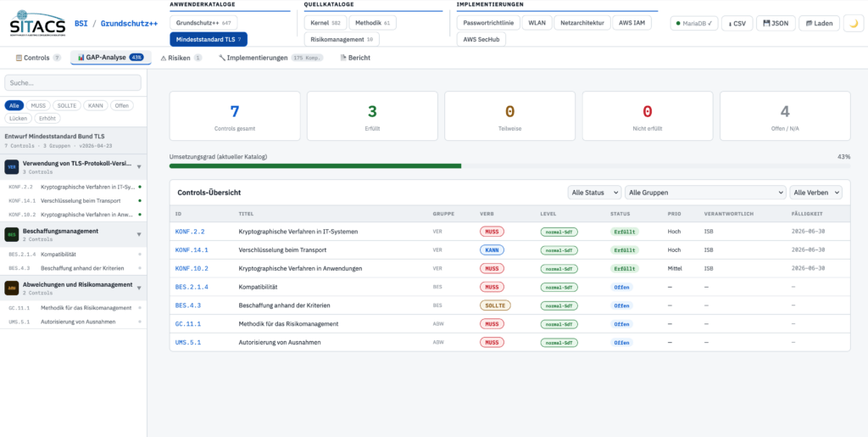Open the Alle Gruppen dropdown
Screen dimensions: 868x437
(x=705, y=192)
